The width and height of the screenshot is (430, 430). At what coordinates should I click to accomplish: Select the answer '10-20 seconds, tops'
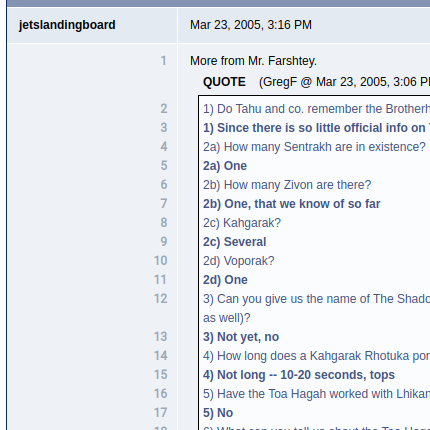click(337, 375)
